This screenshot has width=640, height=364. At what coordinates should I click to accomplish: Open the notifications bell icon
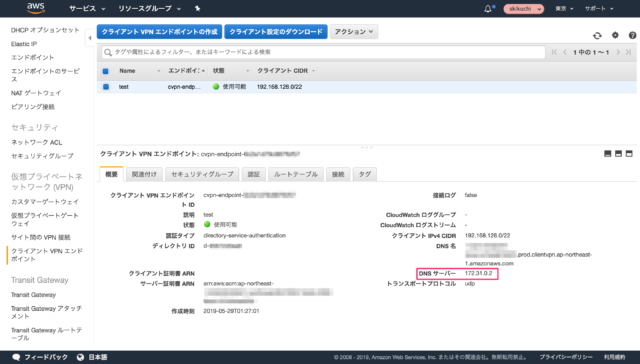point(489,9)
